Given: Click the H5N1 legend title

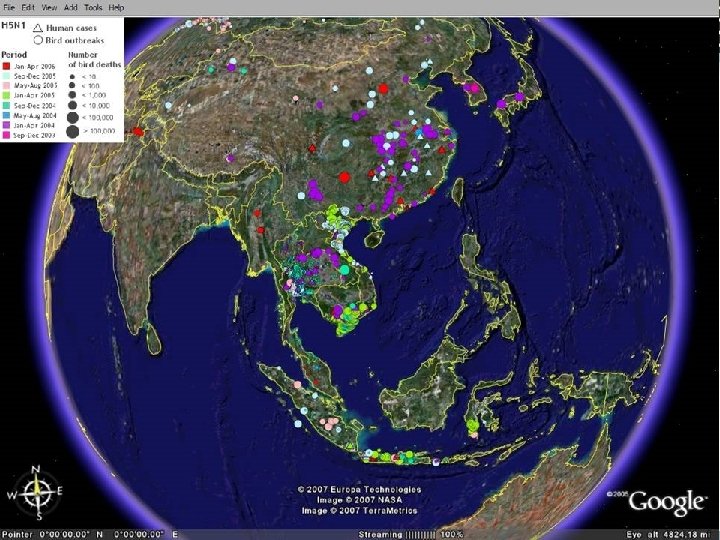Looking at the screenshot, I should click(x=13, y=25).
